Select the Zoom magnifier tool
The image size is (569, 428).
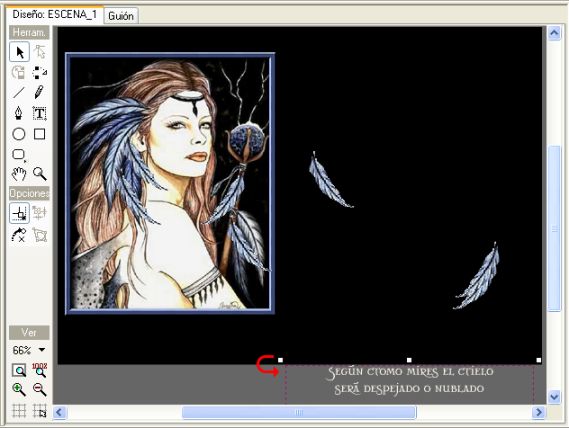pyautogui.click(x=40, y=174)
